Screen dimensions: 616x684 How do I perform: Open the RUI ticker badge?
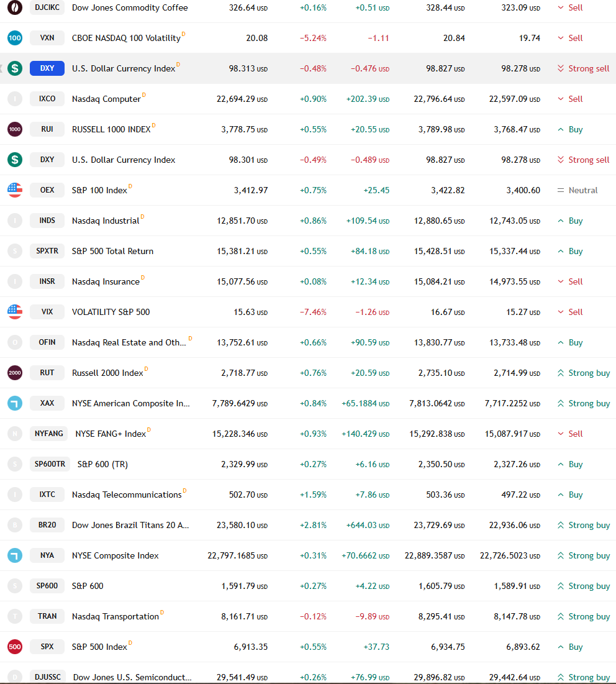47,129
